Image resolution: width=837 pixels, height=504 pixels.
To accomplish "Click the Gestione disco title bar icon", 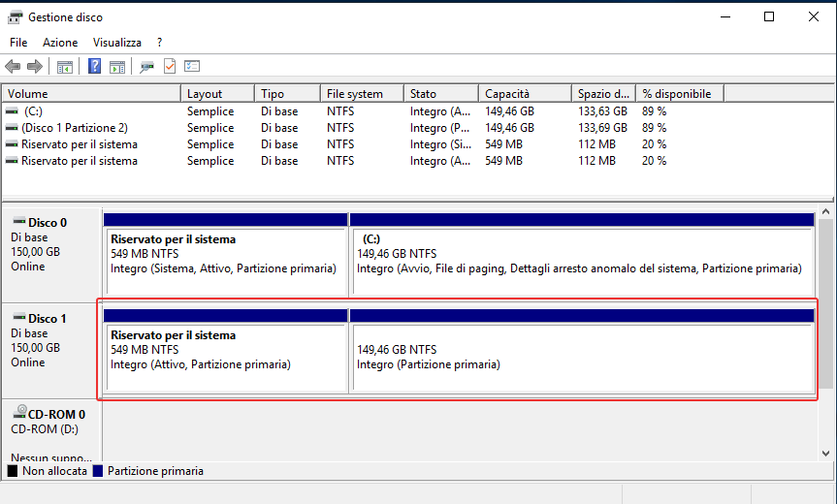I will (15, 17).
